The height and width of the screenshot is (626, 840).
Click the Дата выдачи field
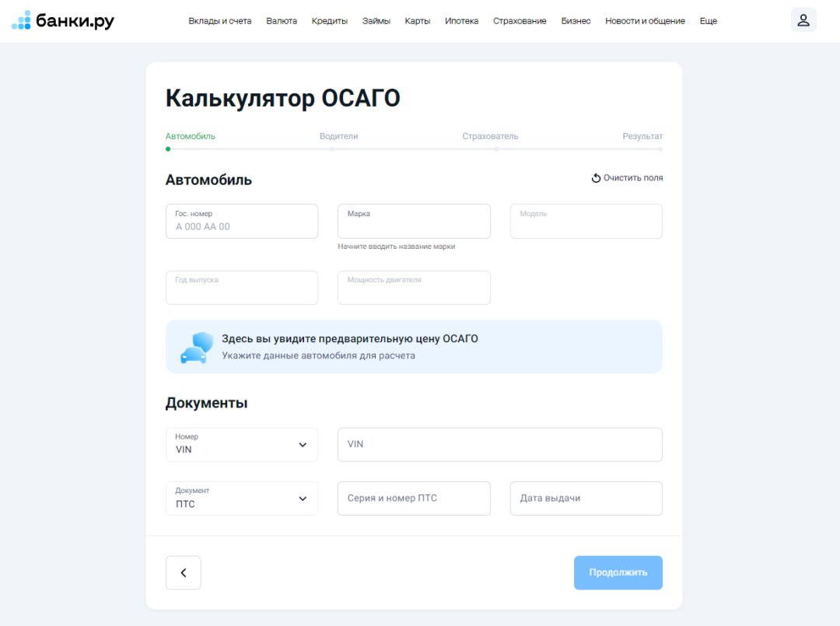coord(586,498)
